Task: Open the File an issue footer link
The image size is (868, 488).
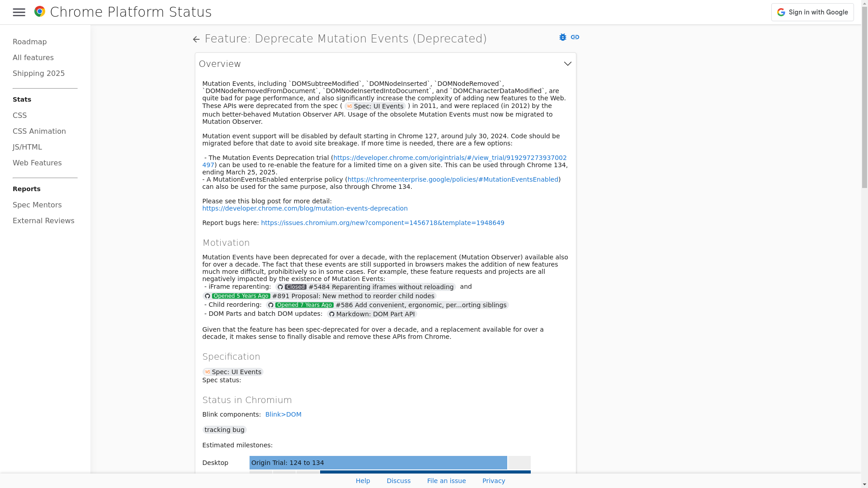Action: (x=447, y=481)
